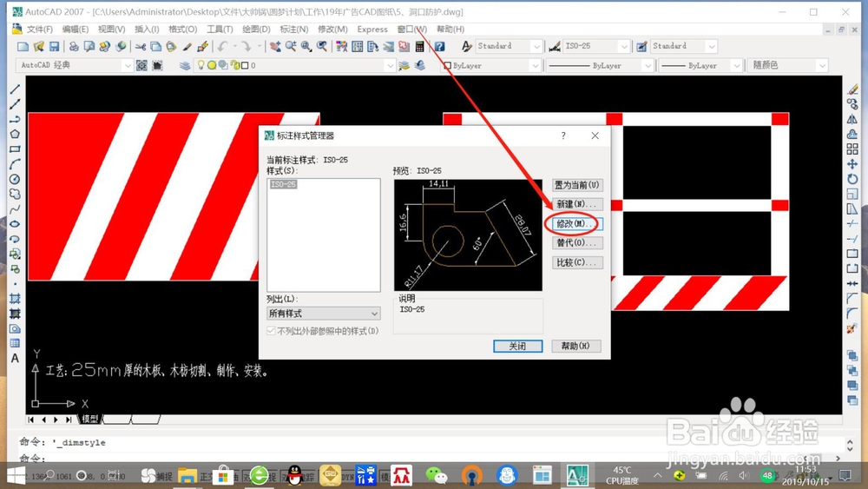
Task: Click the Undo arrow icon
Action: [x=222, y=47]
